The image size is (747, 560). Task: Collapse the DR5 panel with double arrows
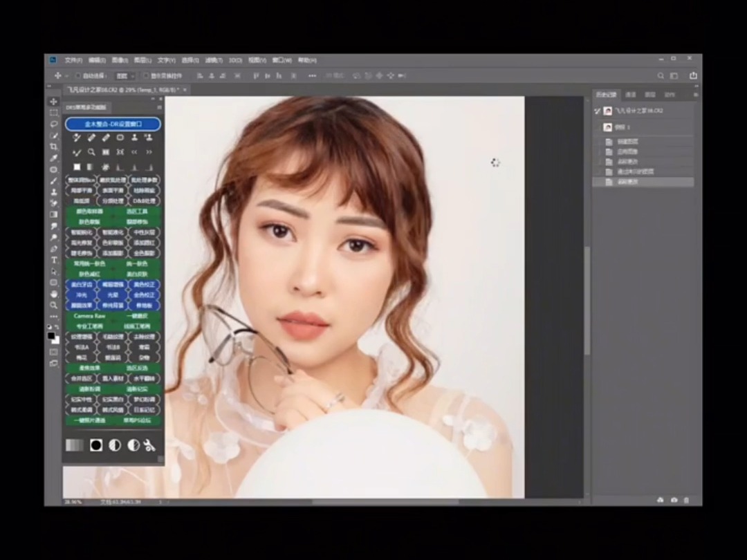pyautogui.click(x=154, y=99)
